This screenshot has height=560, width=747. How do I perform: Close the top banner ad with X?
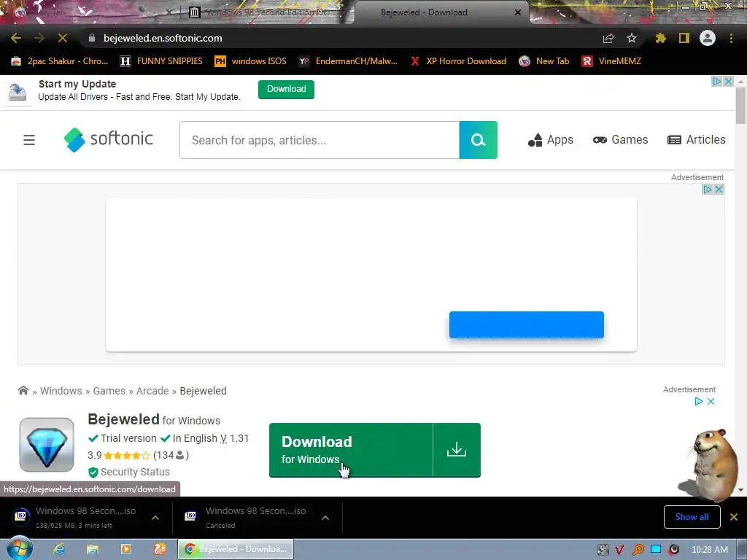click(729, 82)
